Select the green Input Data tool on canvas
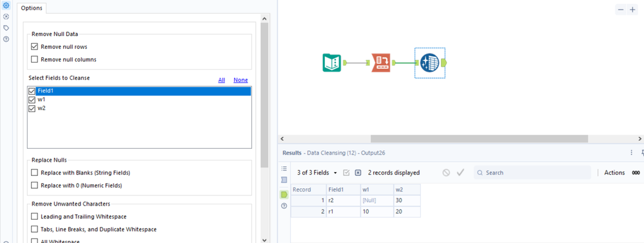The image size is (644, 243). click(x=331, y=63)
